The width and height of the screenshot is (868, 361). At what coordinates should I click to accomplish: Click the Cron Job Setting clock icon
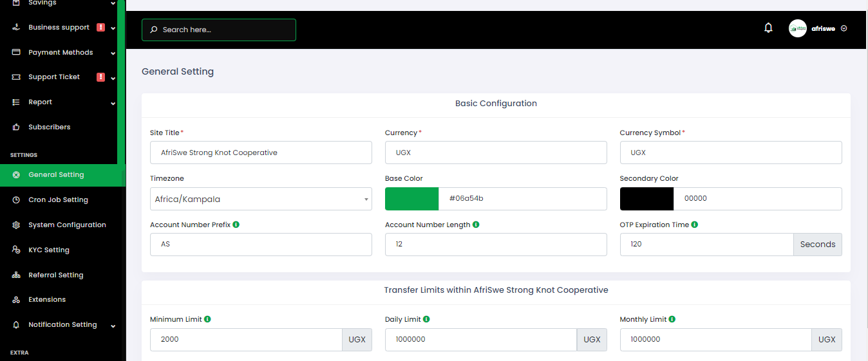coord(16,200)
